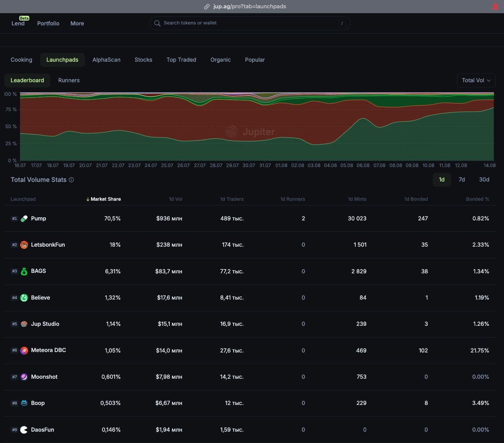Click the $238 млн volume for LetsbonkFun
Viewport: 504px width, 443px height.
click(x=169, y=245)
